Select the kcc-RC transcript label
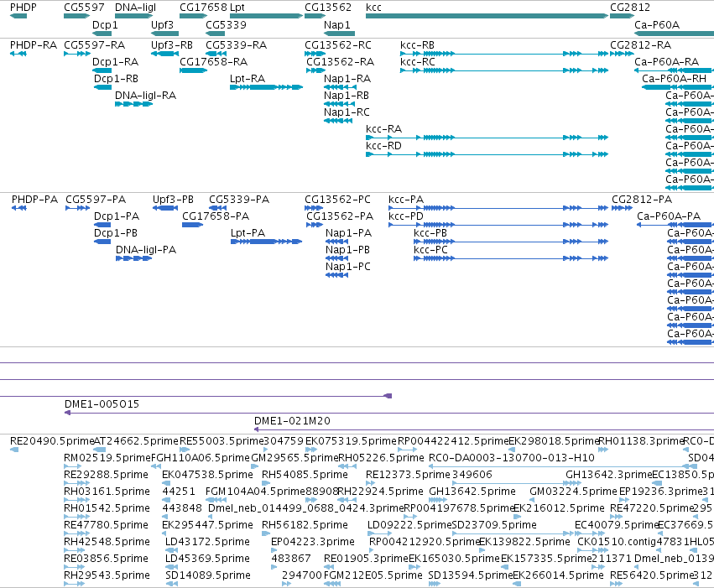The height and width of the screenshot is (588, 714). pos(418,62)
